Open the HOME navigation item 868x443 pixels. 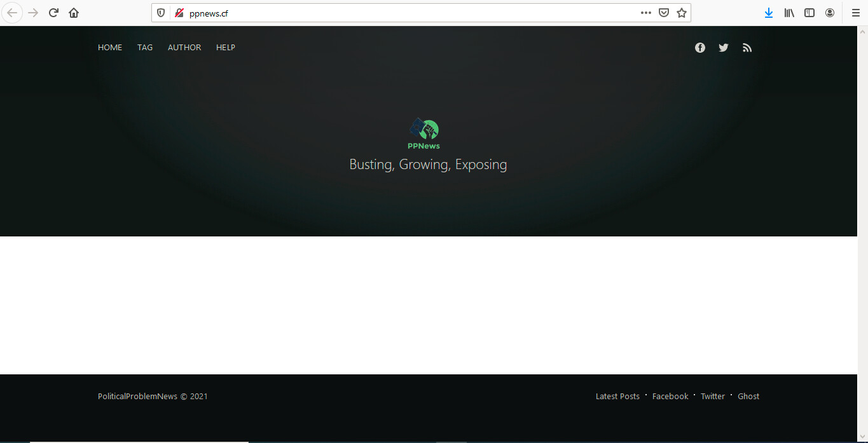click(110, 48)
